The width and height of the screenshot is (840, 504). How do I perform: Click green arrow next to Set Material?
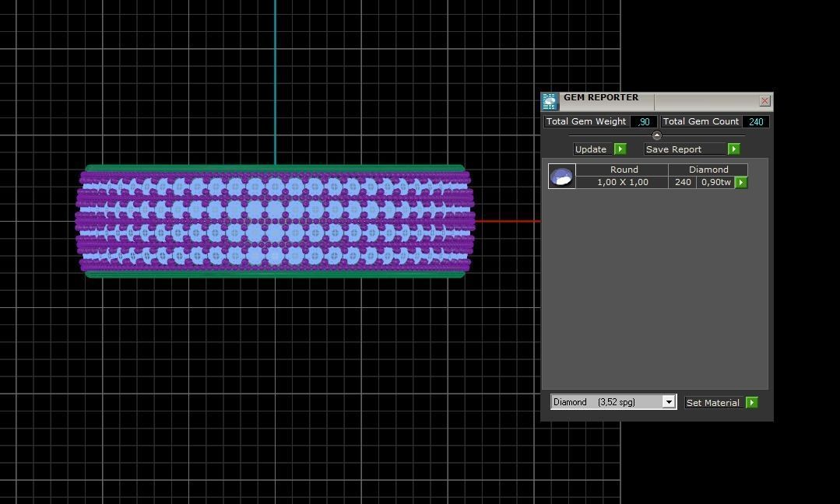point(751,403)
